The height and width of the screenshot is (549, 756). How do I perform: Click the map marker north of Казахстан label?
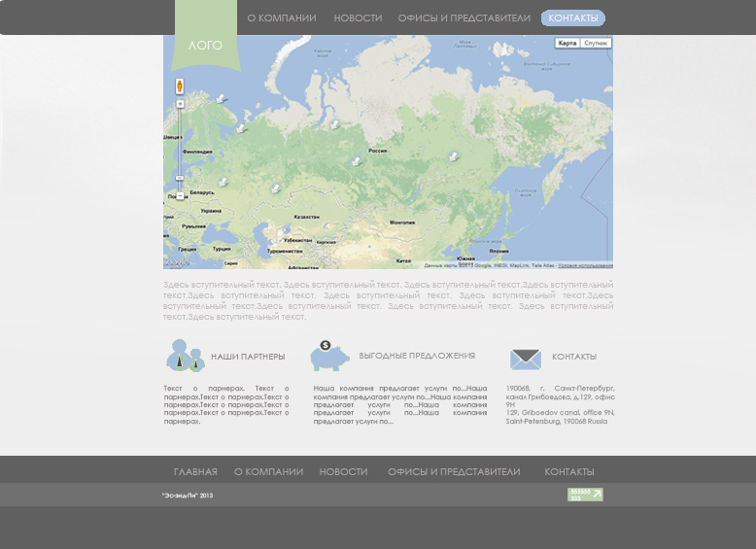click(275, 188)
